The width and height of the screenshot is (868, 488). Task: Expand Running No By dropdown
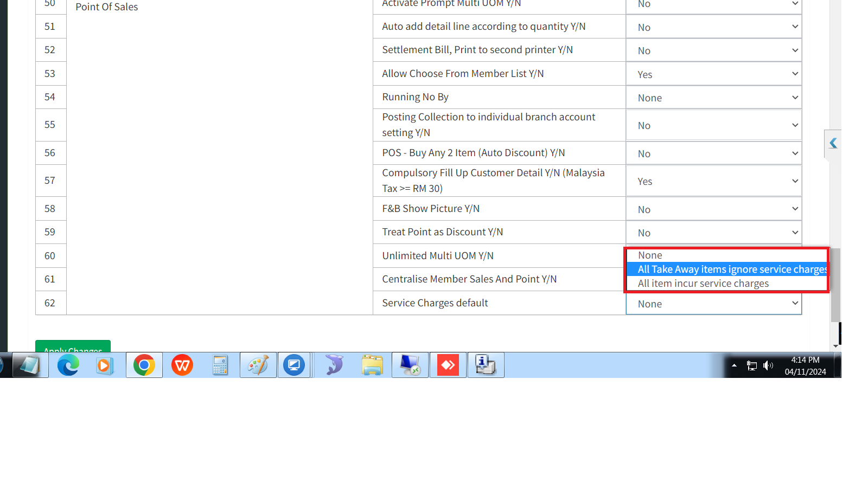pos(714,98)
